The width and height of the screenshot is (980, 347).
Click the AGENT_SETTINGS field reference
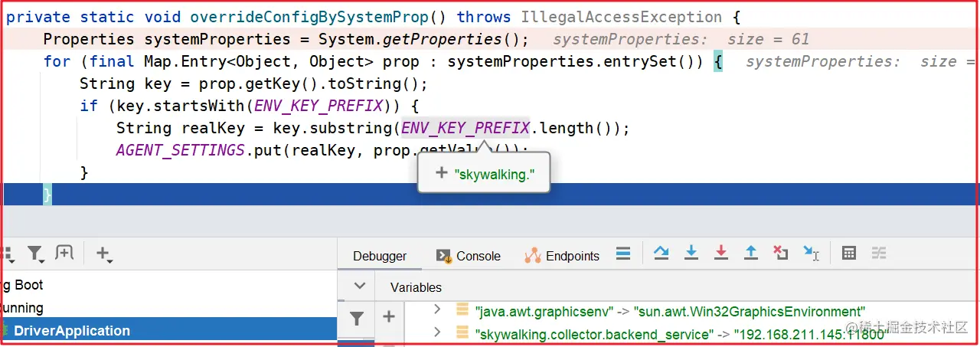pyautogui.click(x=181, y=150)
